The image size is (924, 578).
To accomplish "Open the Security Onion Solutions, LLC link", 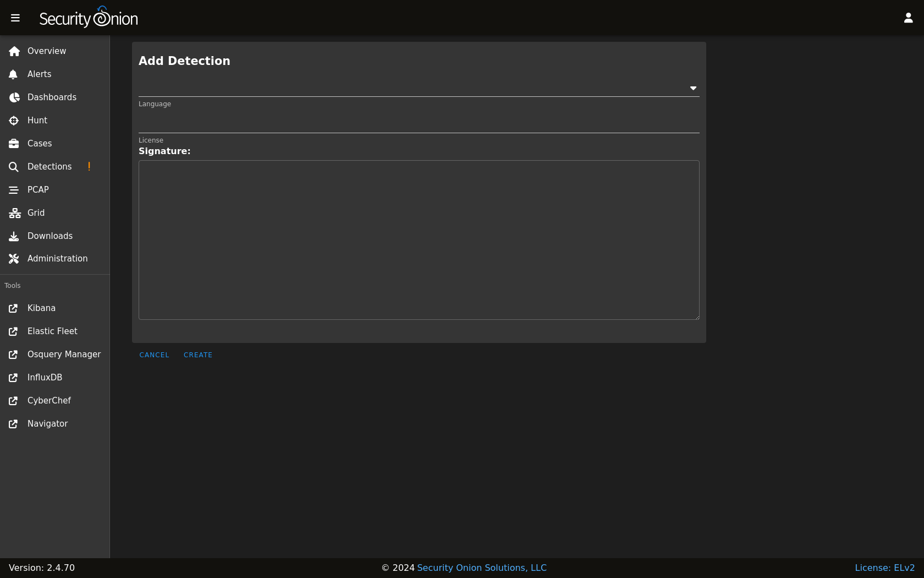I will tap(482, 568).
